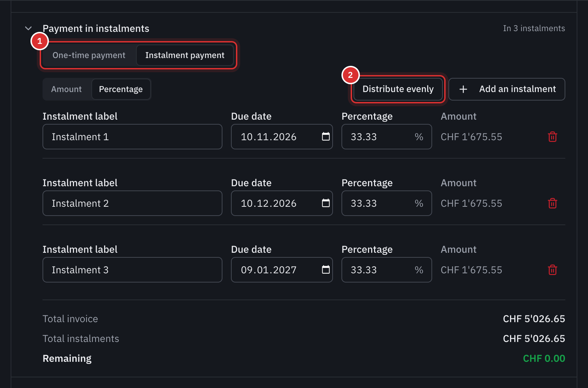Click the Total invoice CHF 5'026.65 value
This screenshot has height=388, width=588.
pos(534,319)
